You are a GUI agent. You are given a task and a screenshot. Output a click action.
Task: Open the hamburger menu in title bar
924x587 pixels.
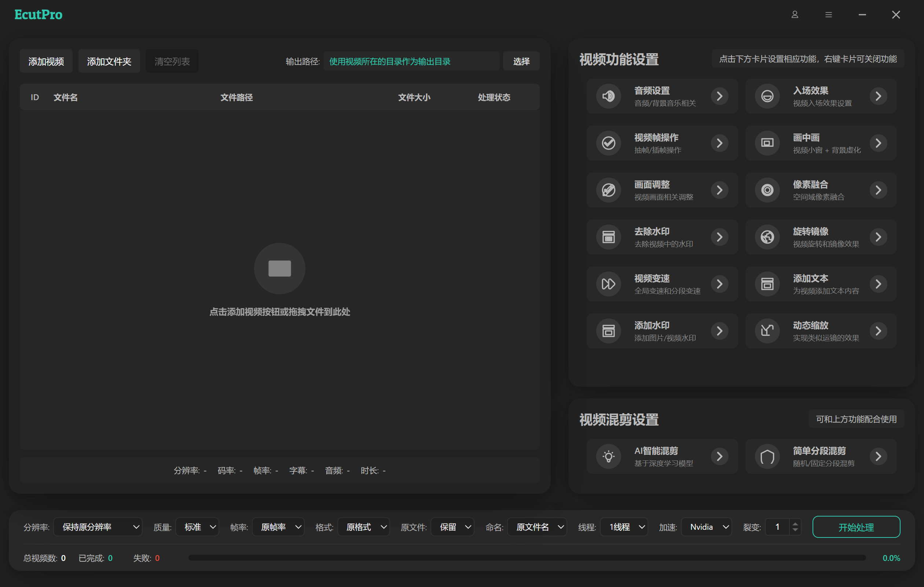click(x=828, y=15)
